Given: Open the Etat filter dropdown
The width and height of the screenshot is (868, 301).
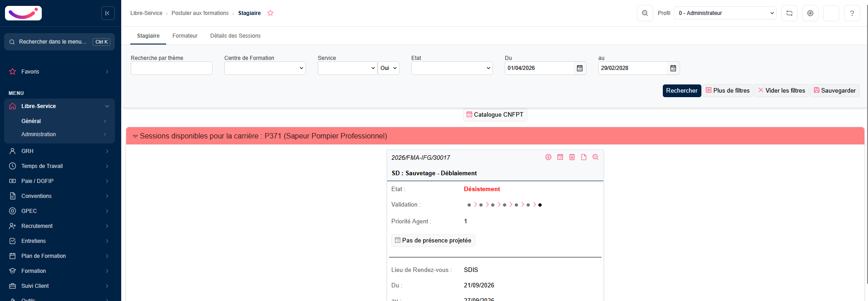Looking at the screenshot, I should click(x=452, y=68).
